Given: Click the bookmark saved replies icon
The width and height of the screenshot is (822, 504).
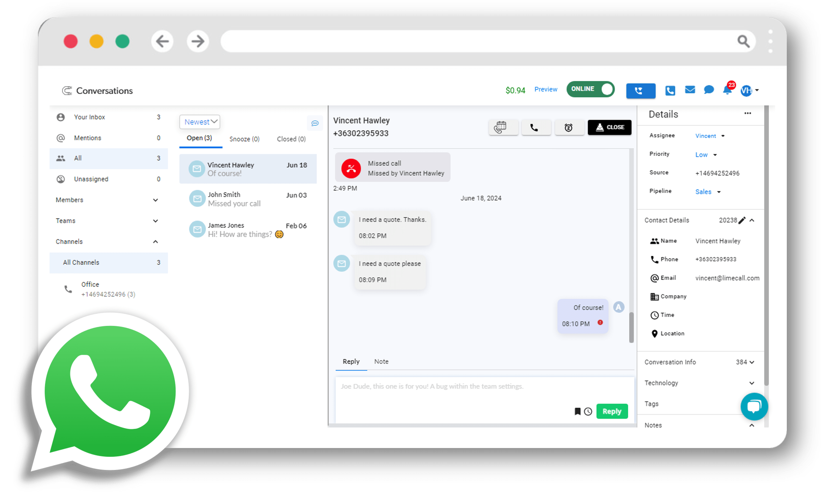Looking at the screenshot, I should tap(578, 412).
